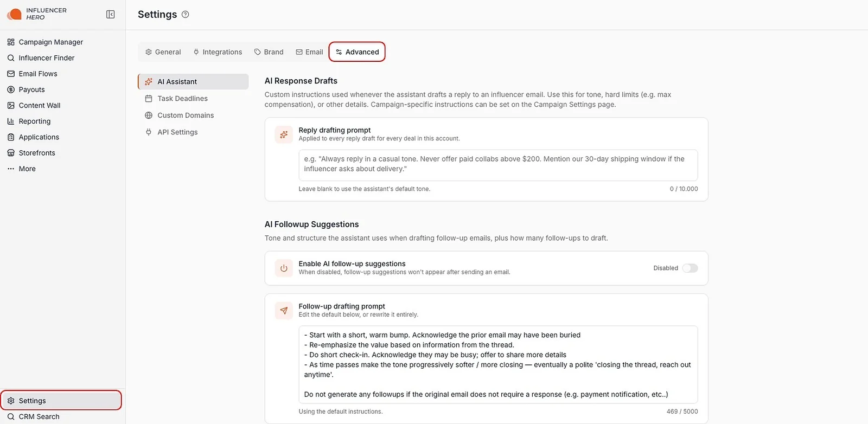
Task: Select the Advanced settings tab
Action: 358,52
